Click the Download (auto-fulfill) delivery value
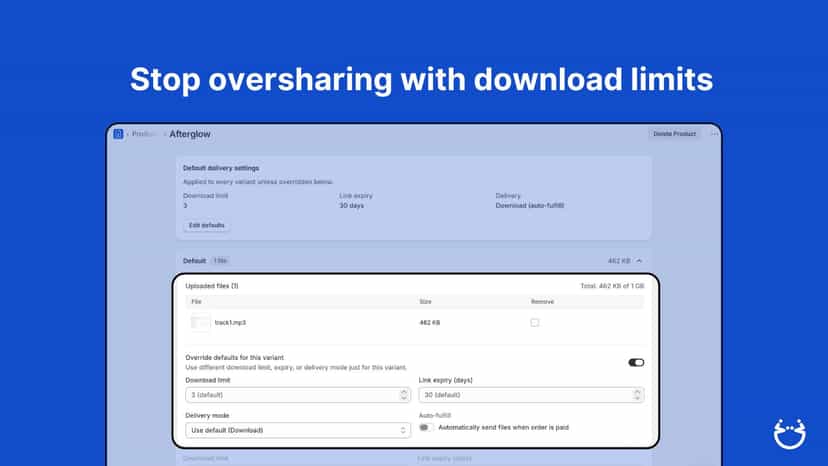 530,206
